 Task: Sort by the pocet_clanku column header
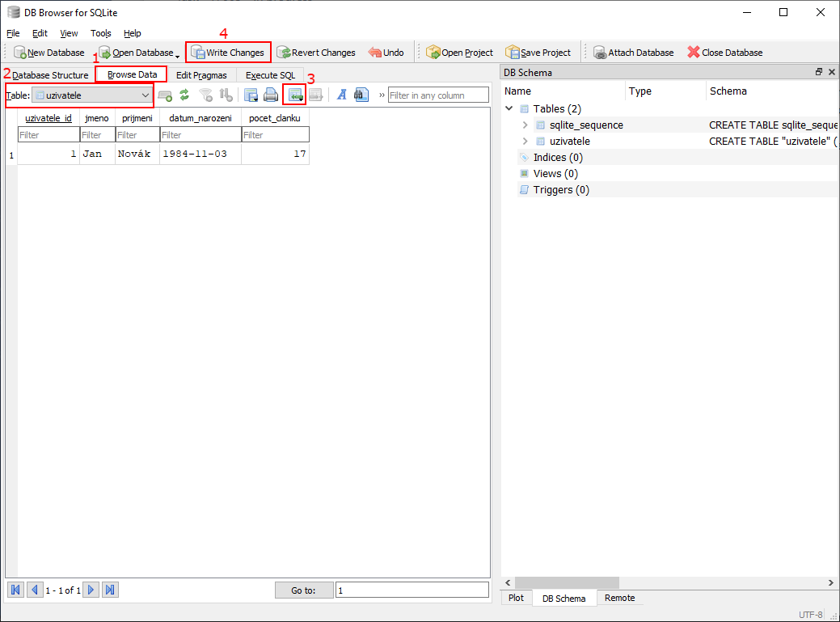pos(275,118)
